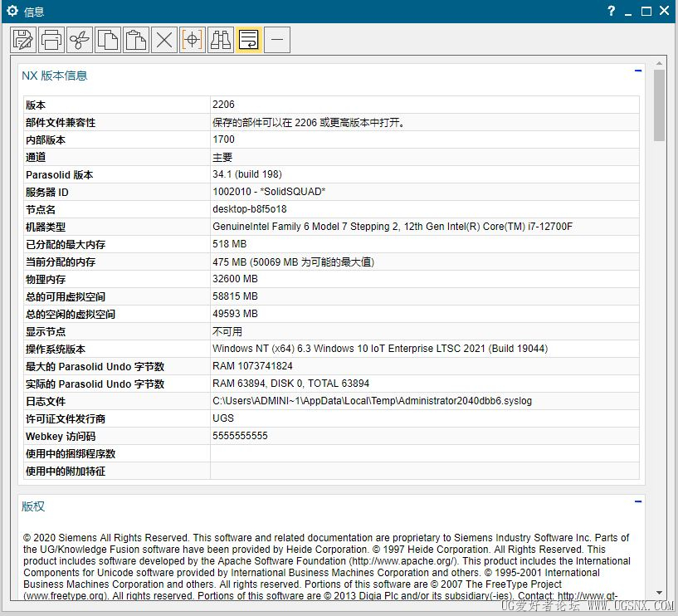678x616 pixels.
Task: Click the 已分配的最大内存 label
Action: (x=66, y=244)
